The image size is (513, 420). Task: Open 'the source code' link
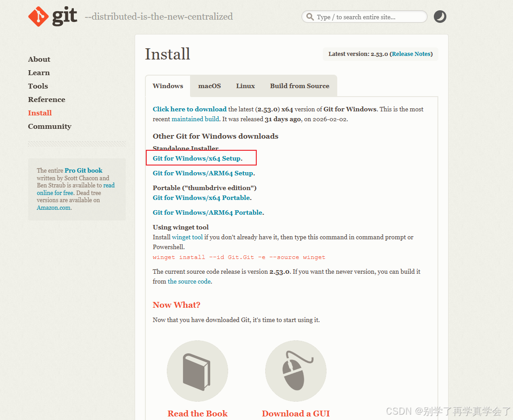(189, 281)
